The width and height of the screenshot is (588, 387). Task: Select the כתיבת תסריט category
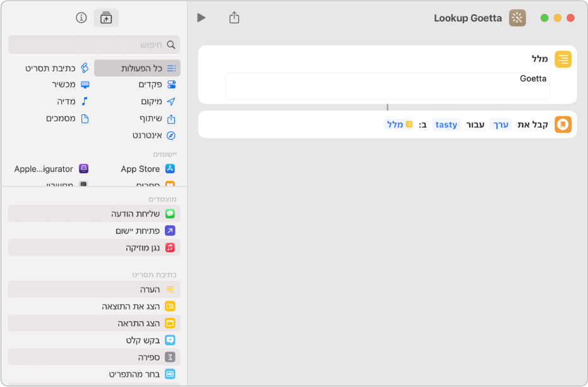point(57,68)
